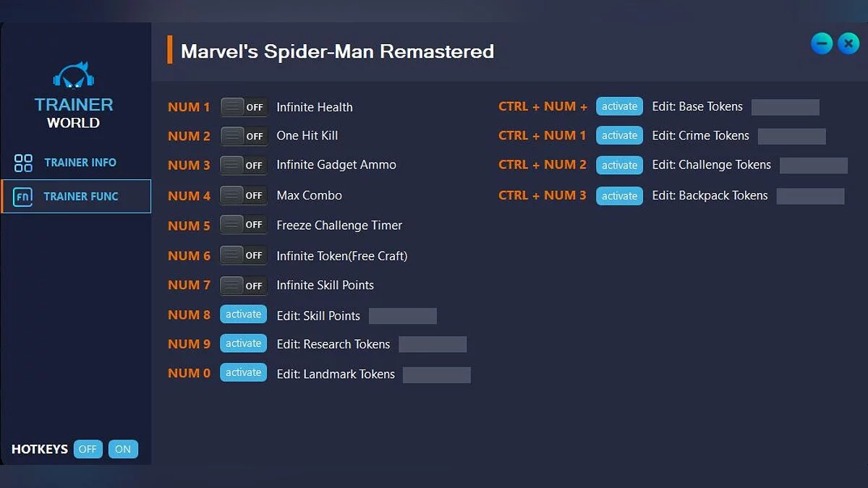Activate Edit Backpack Tokens

click(619, 195)
